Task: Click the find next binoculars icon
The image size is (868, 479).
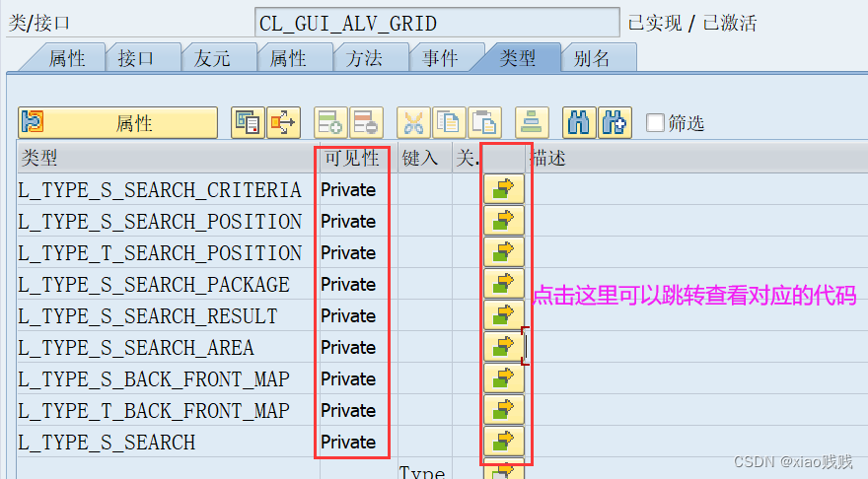Action: pos(615,123)
